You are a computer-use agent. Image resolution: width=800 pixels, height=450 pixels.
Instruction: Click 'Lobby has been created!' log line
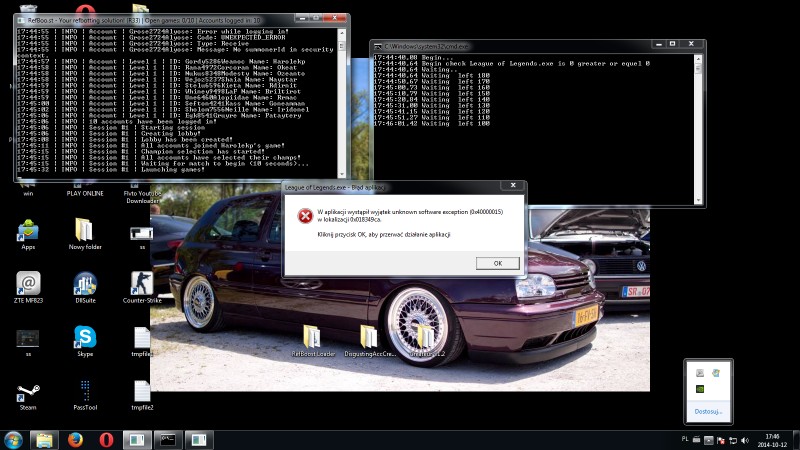pyautogui.click(x=124, y=139)
